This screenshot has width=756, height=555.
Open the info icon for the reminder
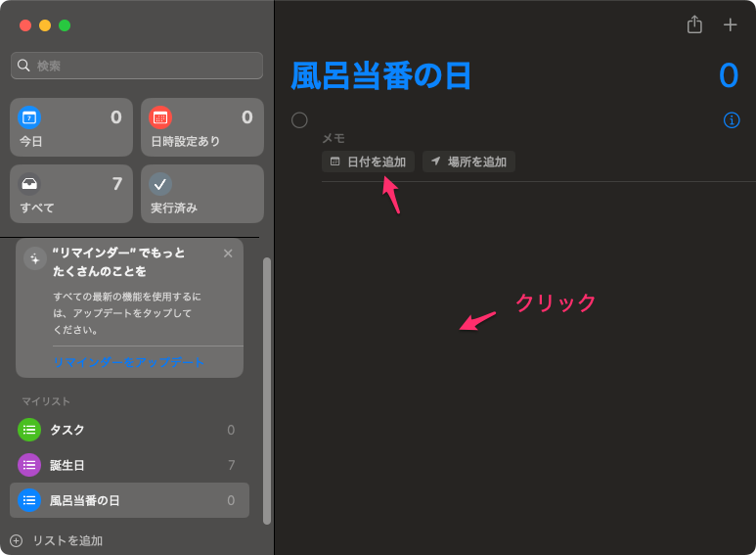pyautogui.click(x=731, y=120)
